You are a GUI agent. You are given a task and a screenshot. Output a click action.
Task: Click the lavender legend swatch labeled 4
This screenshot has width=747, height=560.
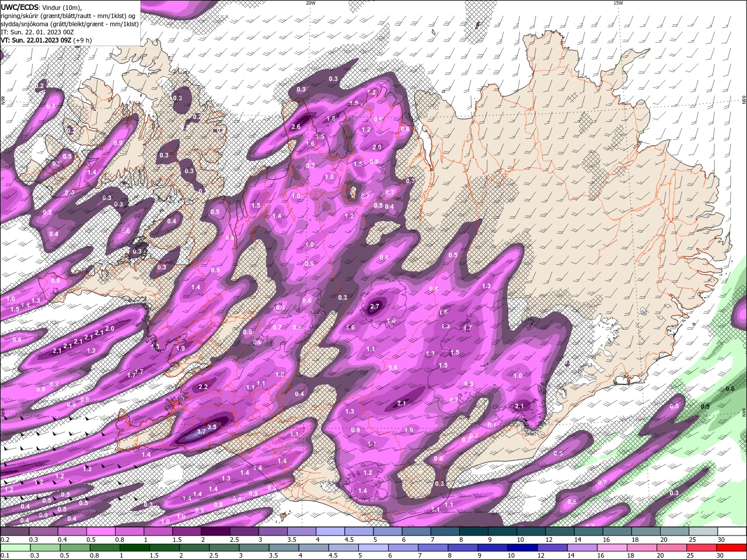tap(330, 531)
